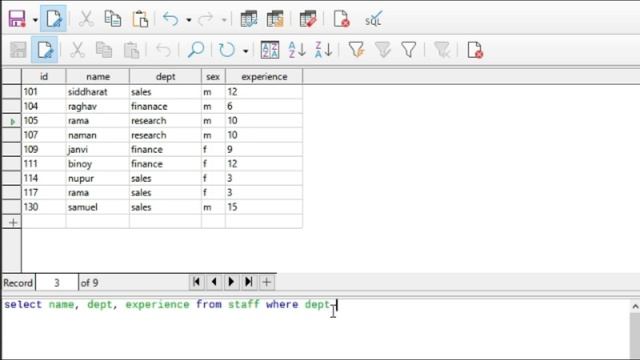Toggle Edit Data in table data toolbar
The width and height of the screenshot is (640, 360).
44,50
